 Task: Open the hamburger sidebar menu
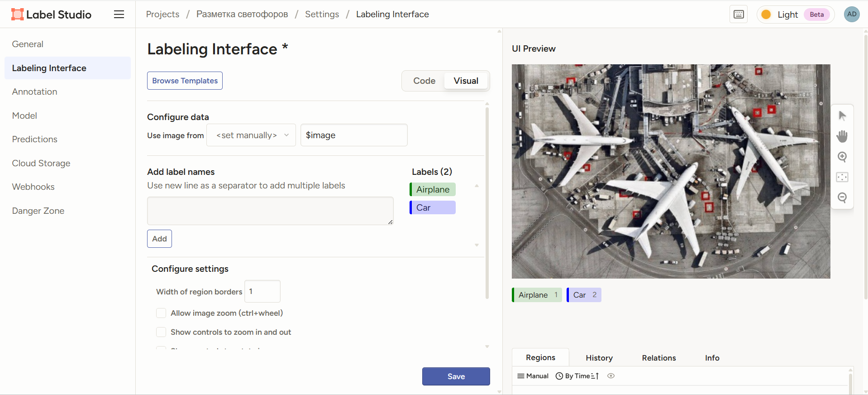(119, 14)
